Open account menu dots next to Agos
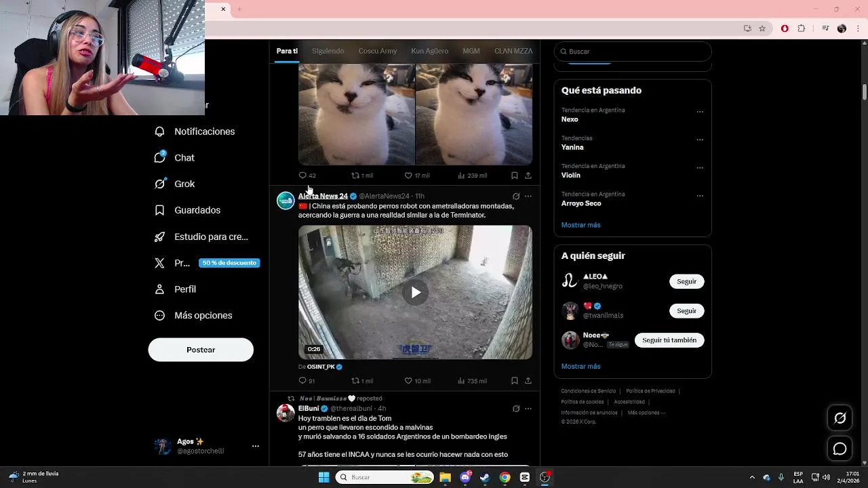 [x=256, y=446]
